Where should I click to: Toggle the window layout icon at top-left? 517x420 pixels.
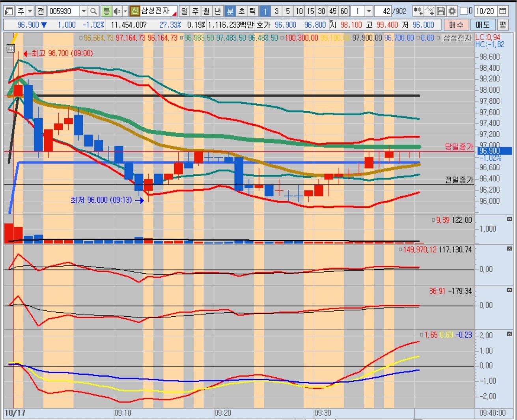point(9,11)
